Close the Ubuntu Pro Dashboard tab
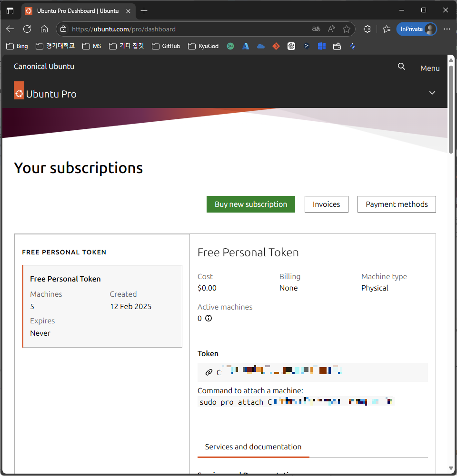Screen dimensions: 457x476 tap(128, 11)
